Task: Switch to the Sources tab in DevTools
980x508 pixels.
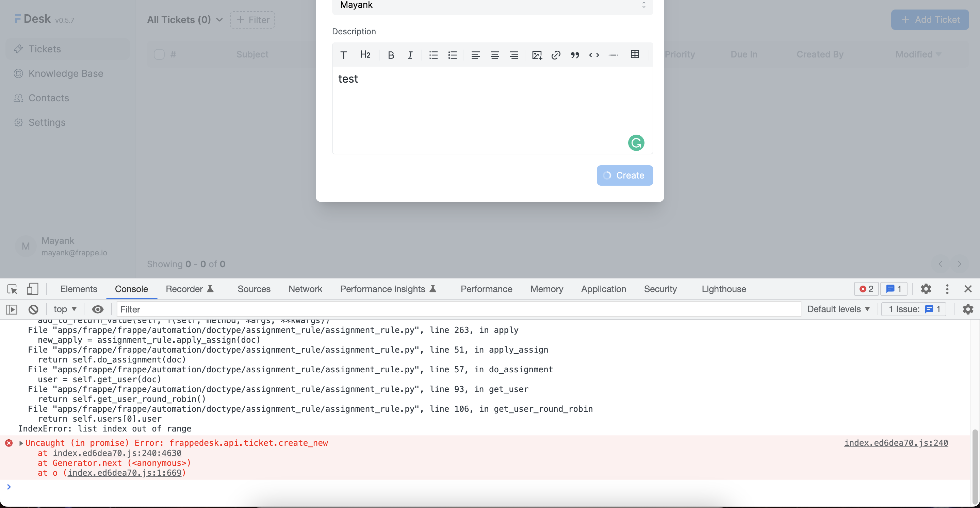Action: (x=254, y=289)
